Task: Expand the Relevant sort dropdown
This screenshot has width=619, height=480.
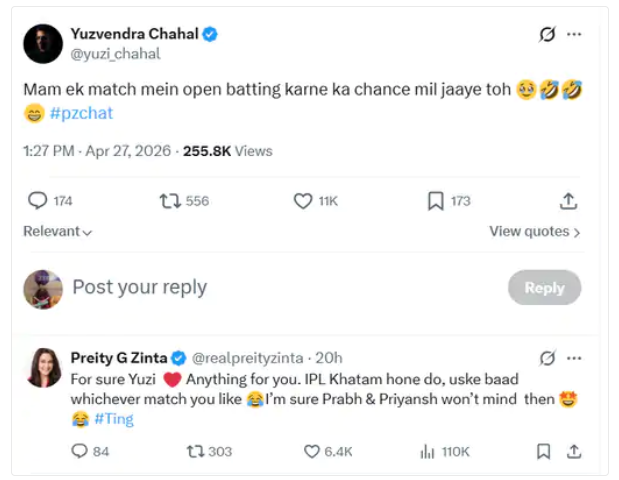Action: [x=58, y=232]
